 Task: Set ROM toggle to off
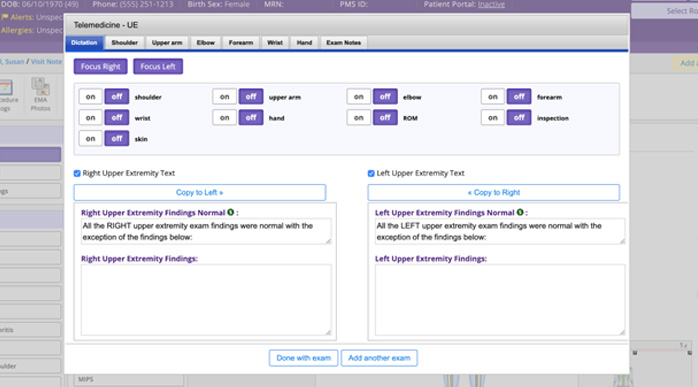pos(385,118)
